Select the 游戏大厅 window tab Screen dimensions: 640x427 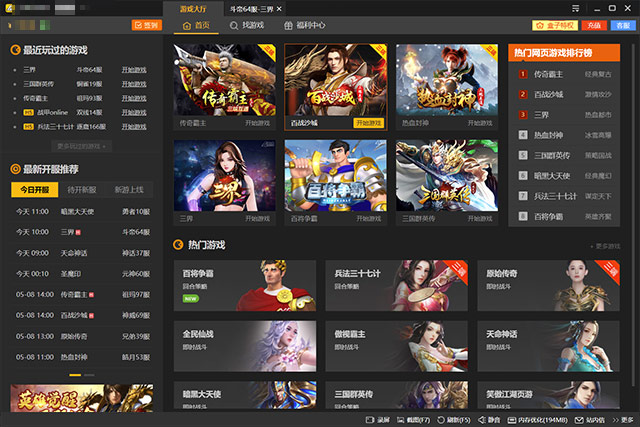click(x=193, y=9)
